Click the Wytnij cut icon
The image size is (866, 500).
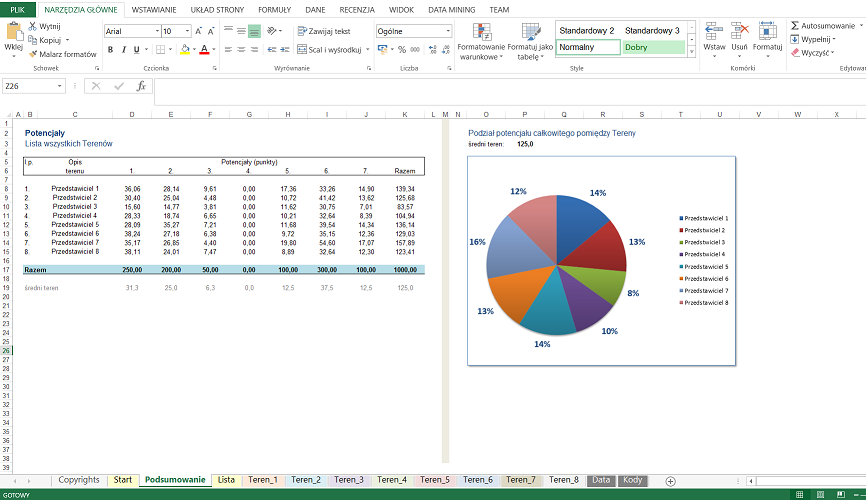click(x=33, y=26)
